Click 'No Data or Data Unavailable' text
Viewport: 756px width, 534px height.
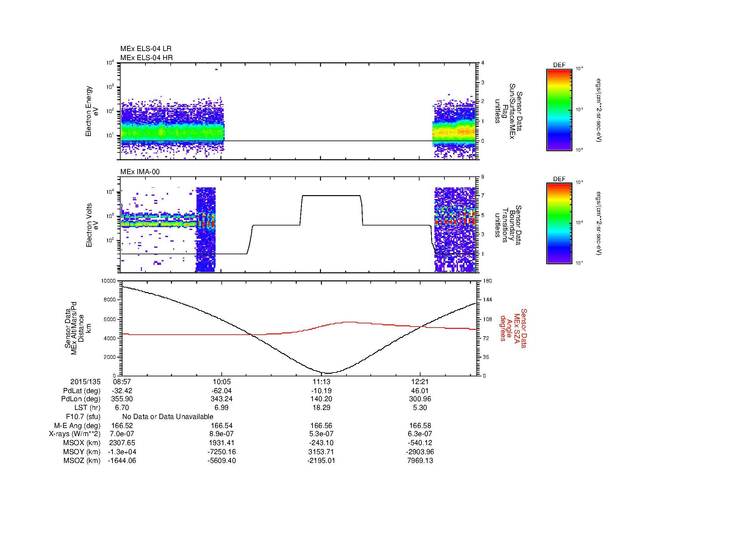pyautogui.click(x=168, y=417)
